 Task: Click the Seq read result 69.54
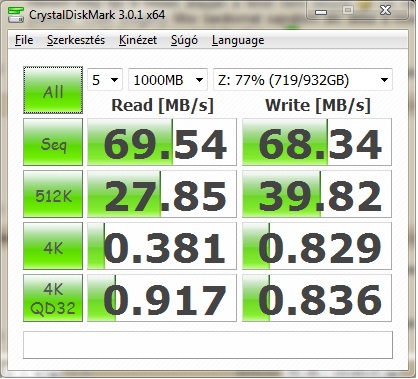click(x=162, y=142)
